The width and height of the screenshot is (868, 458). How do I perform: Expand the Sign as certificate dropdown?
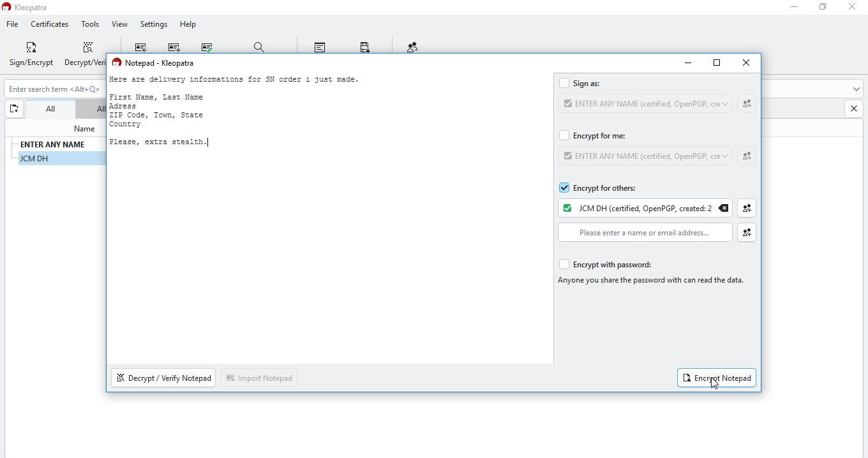(725, 104)
